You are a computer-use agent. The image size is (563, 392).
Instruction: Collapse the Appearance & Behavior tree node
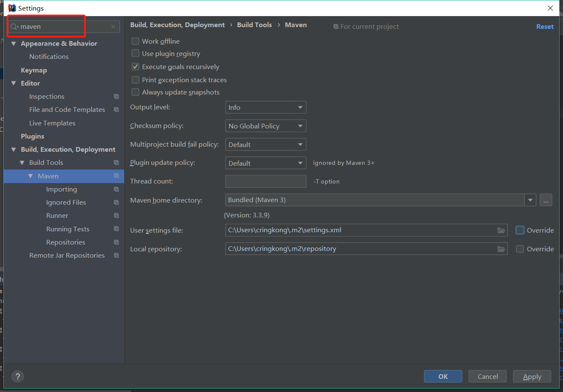tap(14, 44)
